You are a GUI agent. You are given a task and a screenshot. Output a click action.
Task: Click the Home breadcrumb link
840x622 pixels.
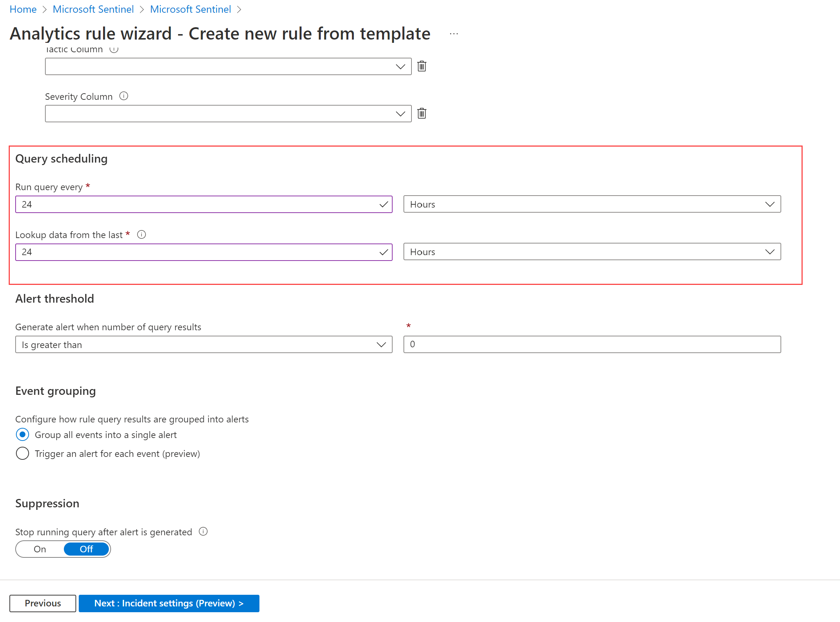(x=24, y=8)
